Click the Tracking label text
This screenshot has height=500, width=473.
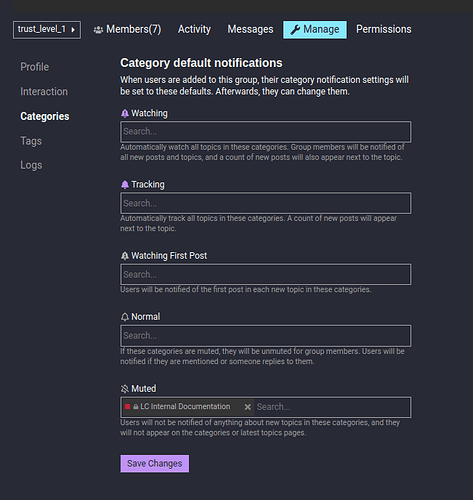click(x=148, y=184)
